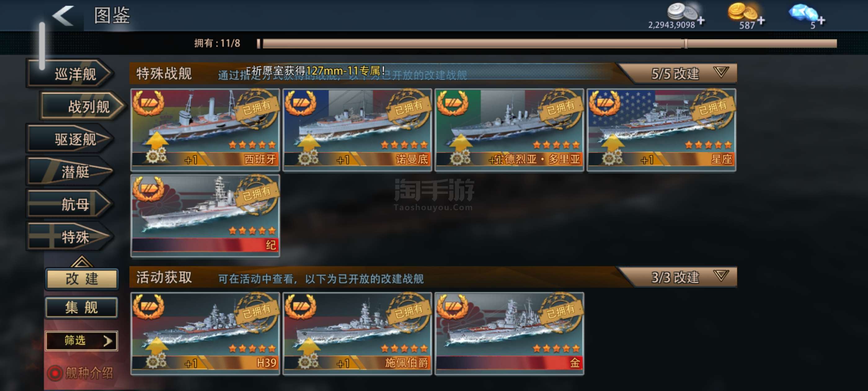
Task: Add silver coins with the plus icon
Action: tap(701, 20)
